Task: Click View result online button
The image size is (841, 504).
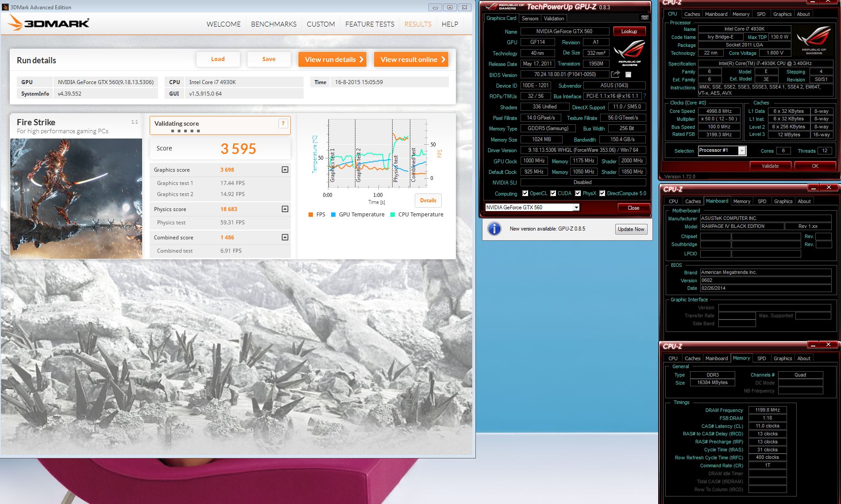Action: click(411, 59)
